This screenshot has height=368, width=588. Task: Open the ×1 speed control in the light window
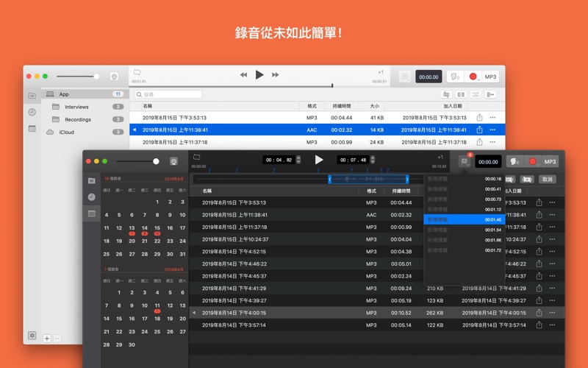tap(381, 72)
